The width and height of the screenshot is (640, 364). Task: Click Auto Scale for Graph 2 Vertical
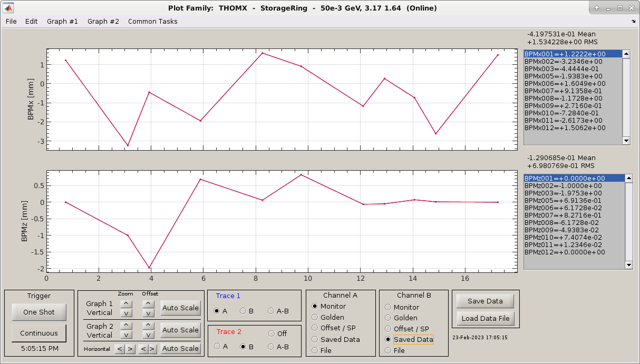pos(180,330)
